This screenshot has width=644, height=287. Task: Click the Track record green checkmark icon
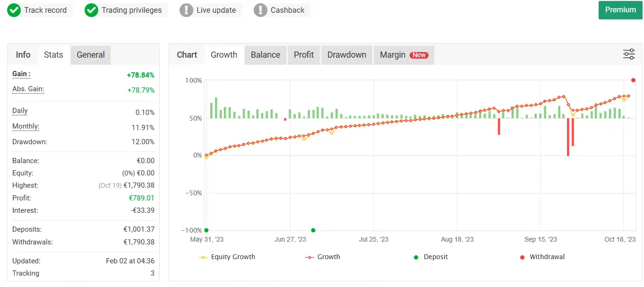[13, 9]
